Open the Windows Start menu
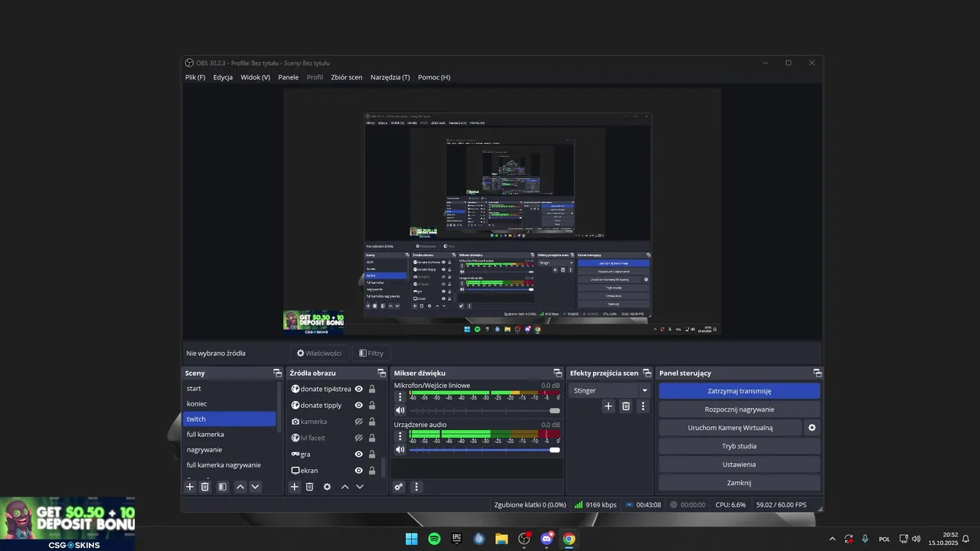980x551 pixels. (412, 539)
